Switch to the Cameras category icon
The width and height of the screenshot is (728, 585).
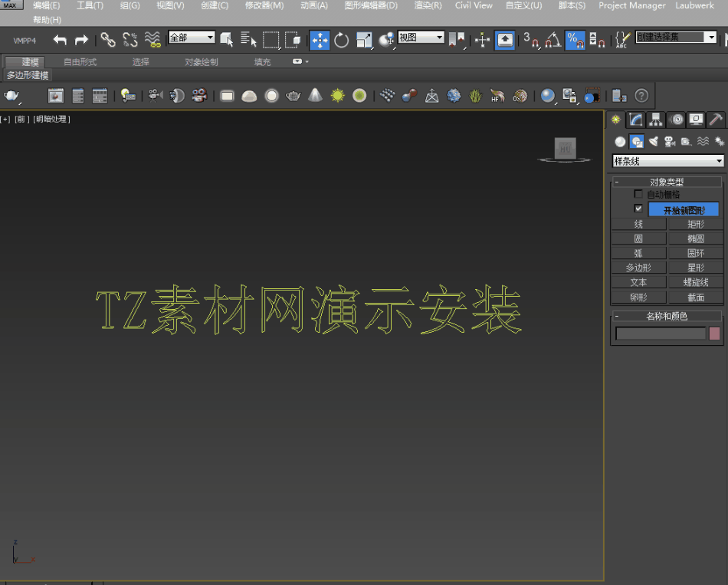coord(669,142)
